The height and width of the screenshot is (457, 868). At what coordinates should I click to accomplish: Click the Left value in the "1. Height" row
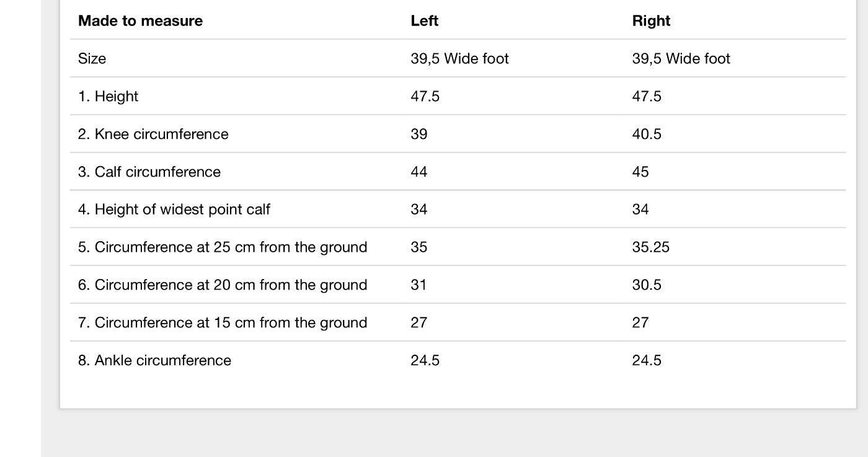click(x=425, y=96)
